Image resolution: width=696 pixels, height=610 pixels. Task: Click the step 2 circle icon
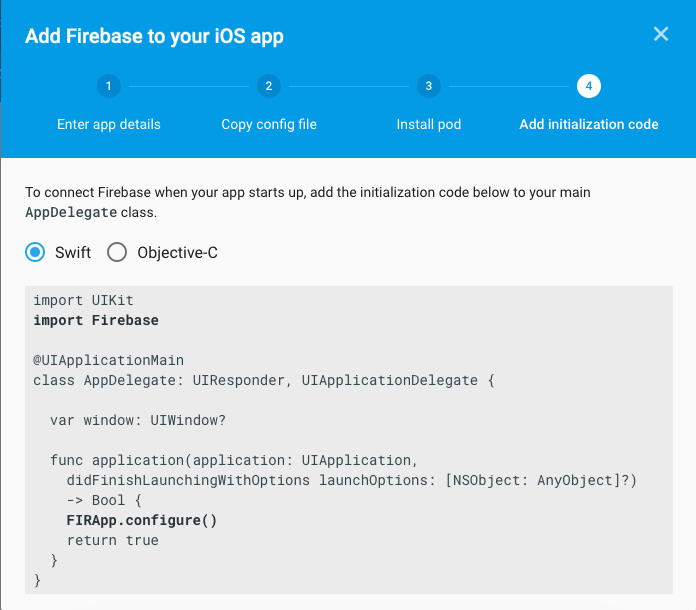pyautogui.click(x=268, y=86)
